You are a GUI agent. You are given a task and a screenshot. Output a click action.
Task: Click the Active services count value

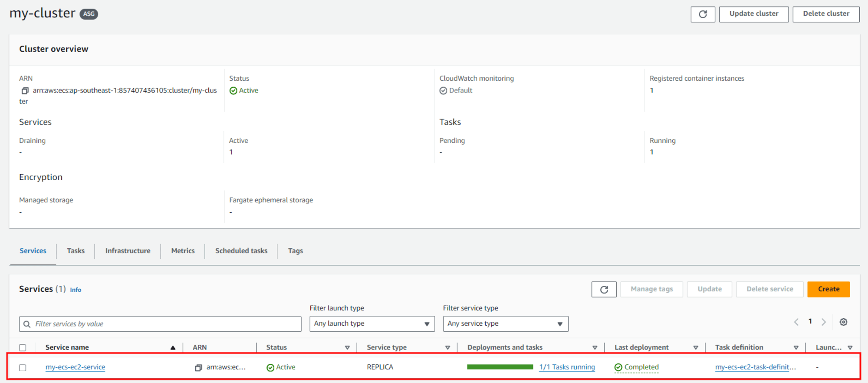(x=231, y=152)
